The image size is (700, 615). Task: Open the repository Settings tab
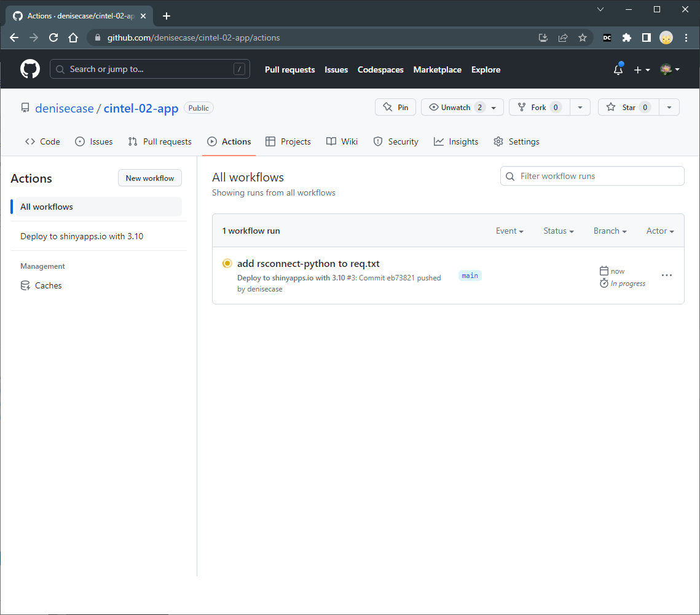tap(516, 141)
